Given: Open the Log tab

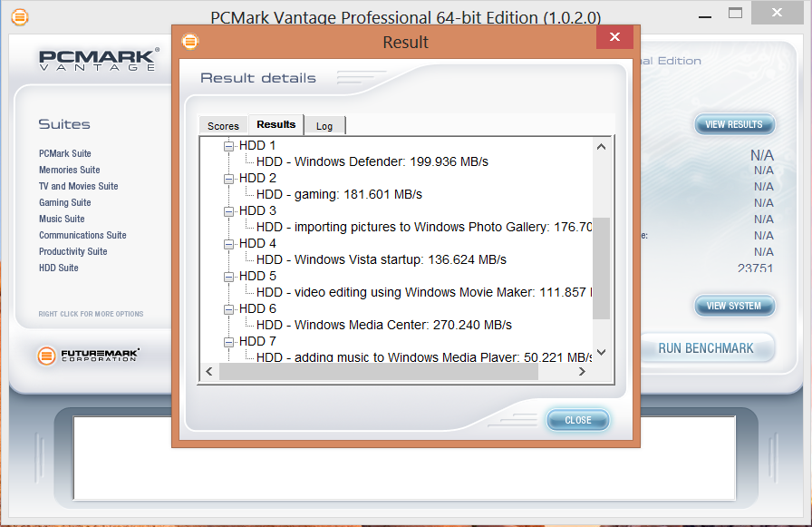Looking at the screenshot, I should 324,126.
